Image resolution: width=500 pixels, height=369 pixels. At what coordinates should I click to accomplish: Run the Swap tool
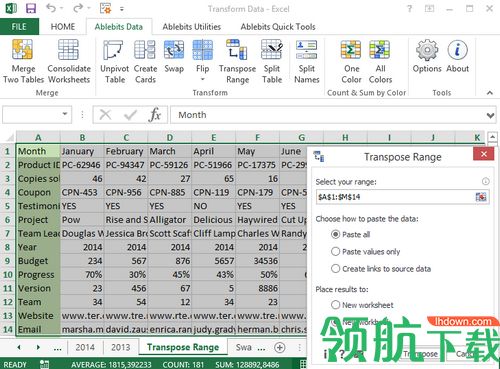coord(174,57)
